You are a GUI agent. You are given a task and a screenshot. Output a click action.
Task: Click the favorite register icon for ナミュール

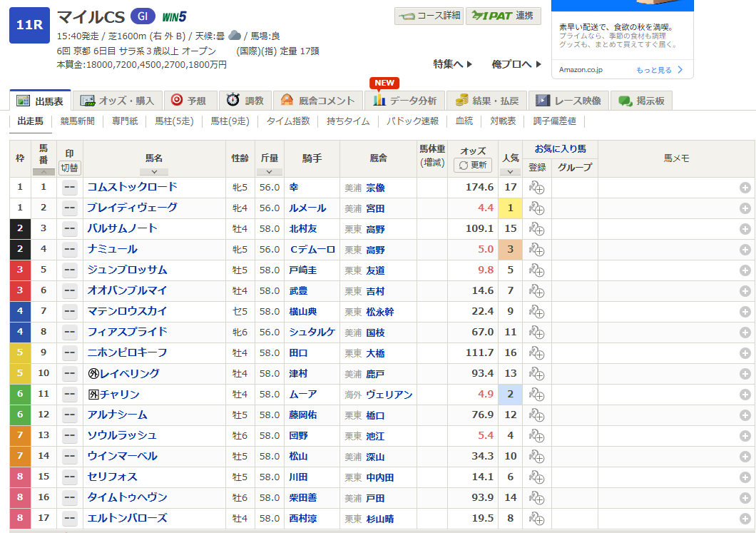[536, 250]
